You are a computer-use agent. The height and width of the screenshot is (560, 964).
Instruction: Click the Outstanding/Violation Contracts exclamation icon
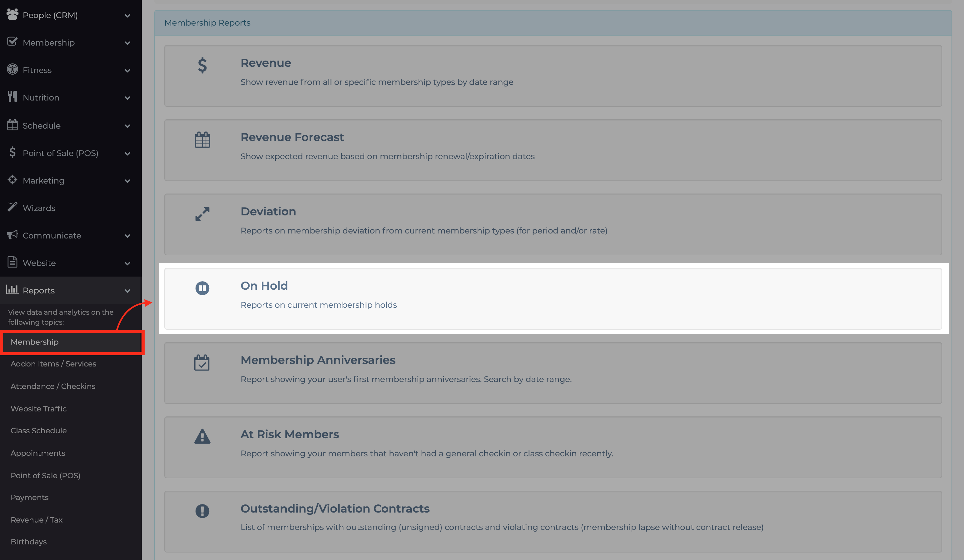[202, 511]
